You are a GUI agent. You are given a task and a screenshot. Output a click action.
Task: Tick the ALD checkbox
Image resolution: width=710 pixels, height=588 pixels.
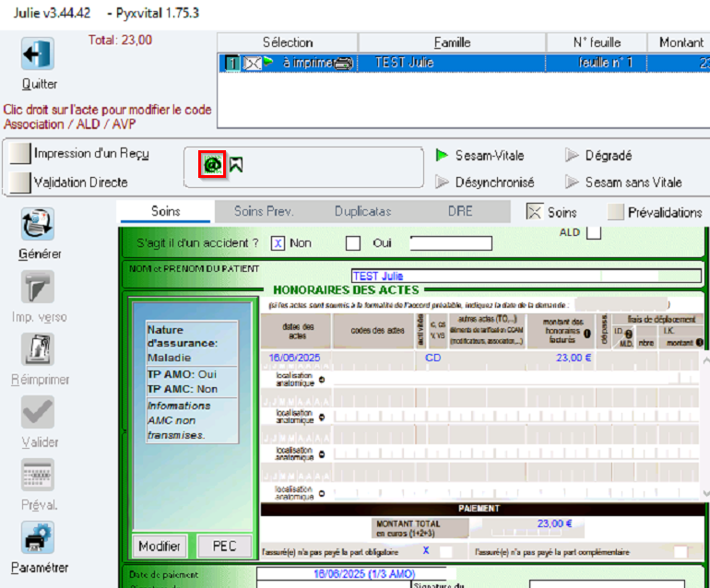click(594, 232)
